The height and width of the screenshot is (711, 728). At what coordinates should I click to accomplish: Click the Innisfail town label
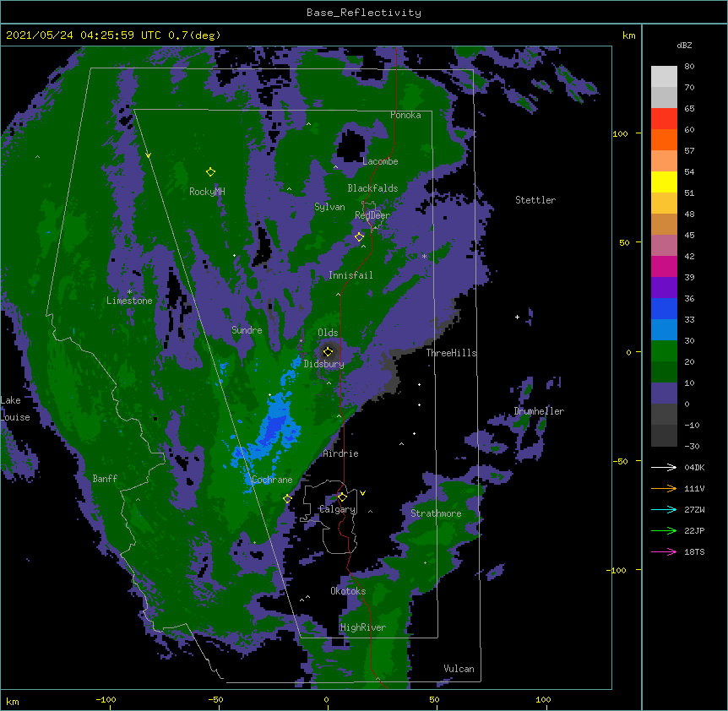350,275
